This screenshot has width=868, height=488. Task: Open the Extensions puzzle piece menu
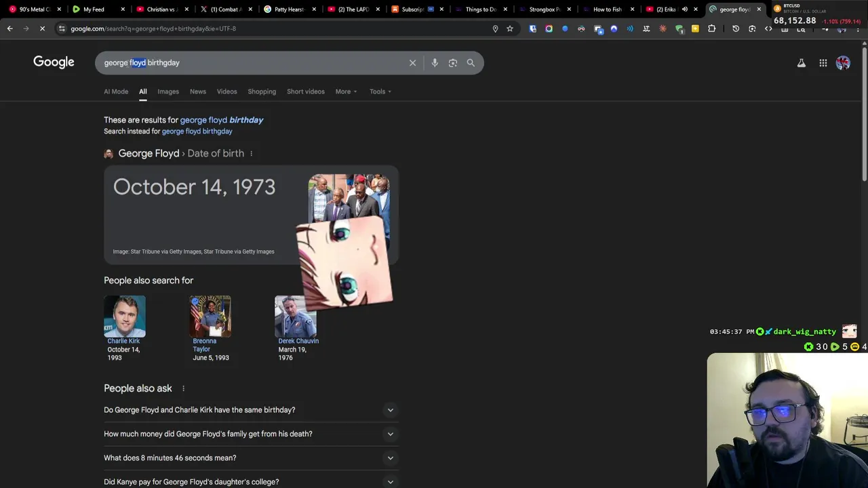[711, 28]
